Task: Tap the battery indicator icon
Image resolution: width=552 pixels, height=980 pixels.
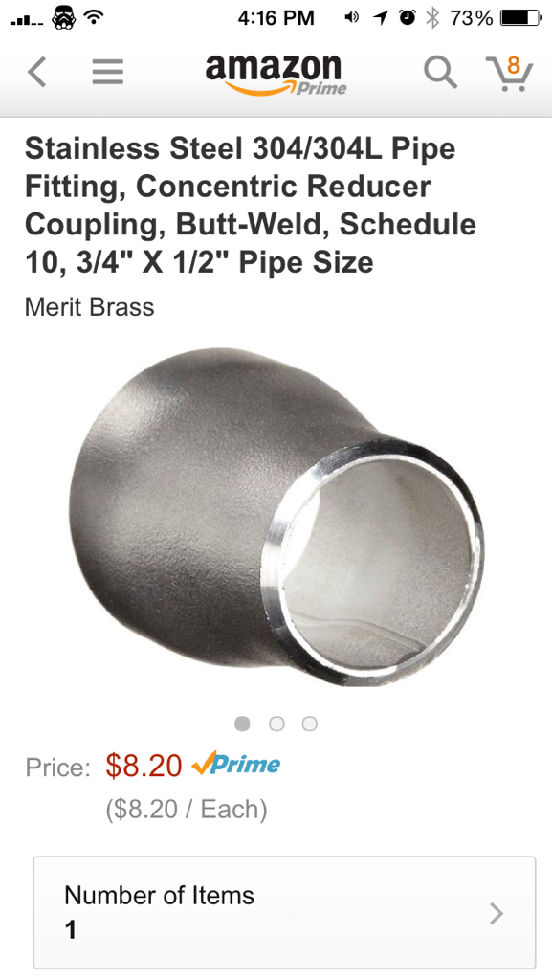Action: click(521, 18)
